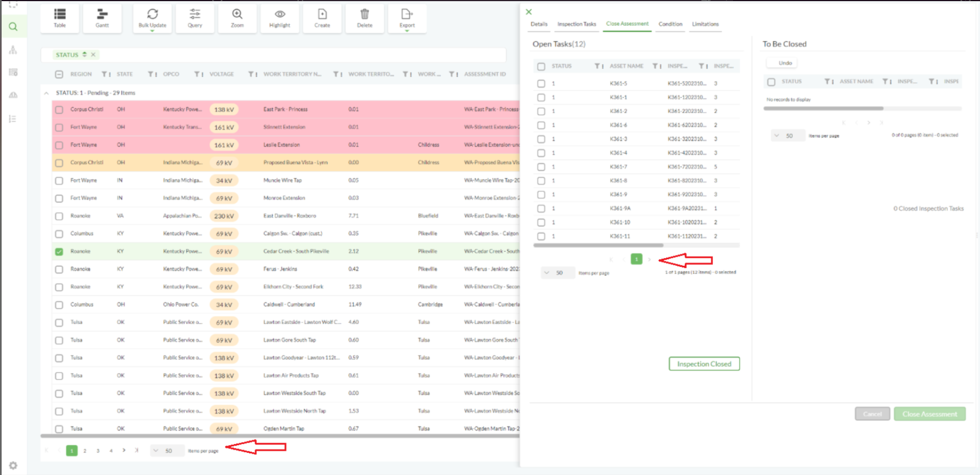Collapse the Status 1 - Pending group
980x475 pixels.
coord(46,93)
